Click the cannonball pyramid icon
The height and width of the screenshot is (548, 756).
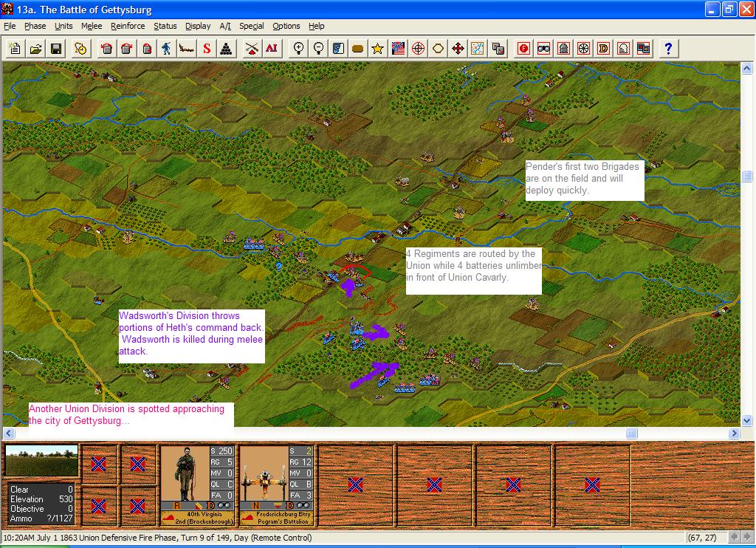click(226, 48)
